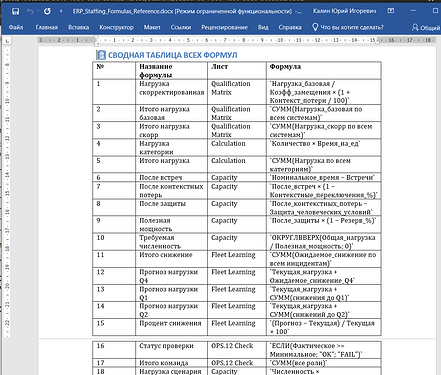Click cell 'После встреч'
The width and height of the screenshot is (441, 375).
171,177
